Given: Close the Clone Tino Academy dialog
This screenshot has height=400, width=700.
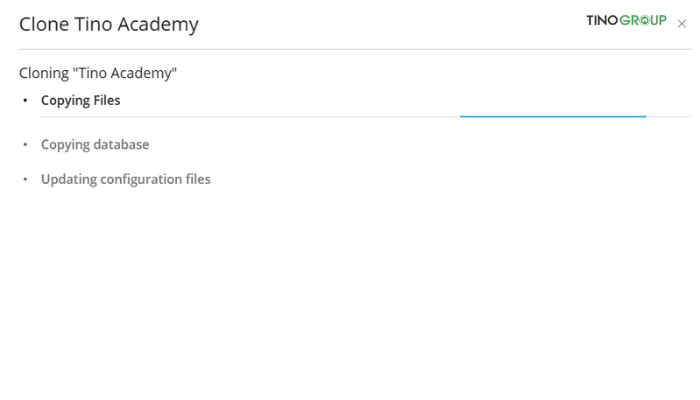Looking at the screenshot, I should pos(681,24).
